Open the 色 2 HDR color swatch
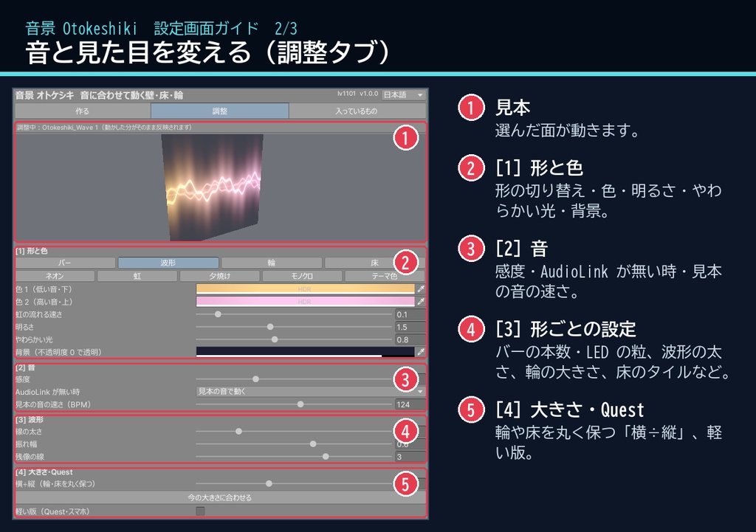 [305, 302]
